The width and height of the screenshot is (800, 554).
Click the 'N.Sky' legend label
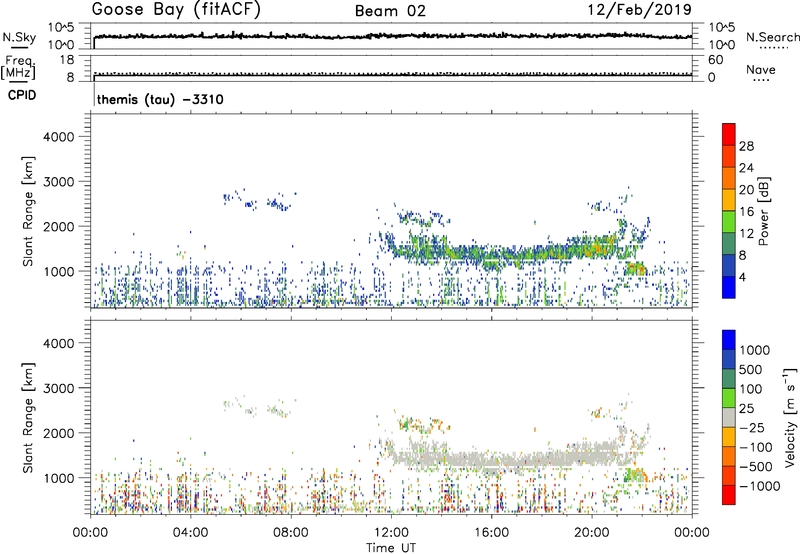[x=19, y=37]
